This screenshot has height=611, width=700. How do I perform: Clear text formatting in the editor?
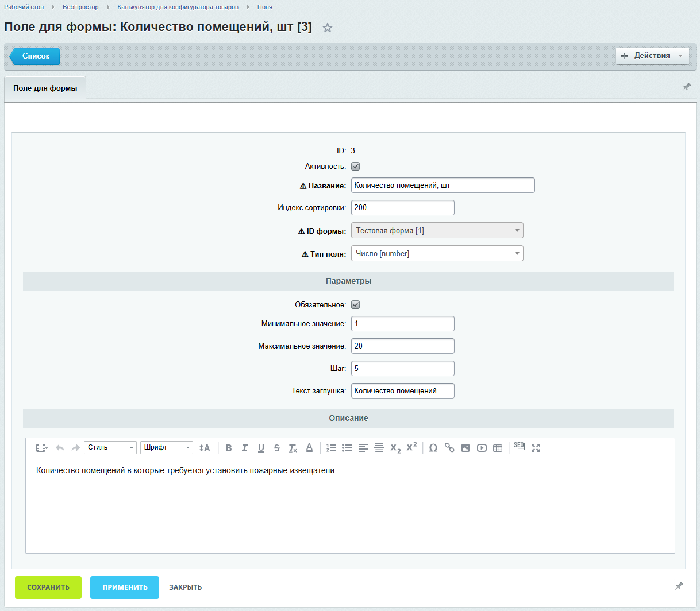[293, 448]
